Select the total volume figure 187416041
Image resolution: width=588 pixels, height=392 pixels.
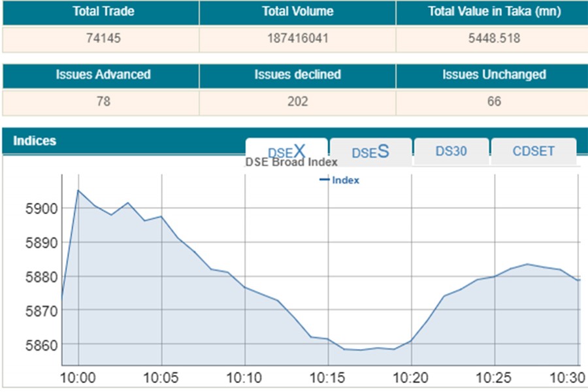297,39
